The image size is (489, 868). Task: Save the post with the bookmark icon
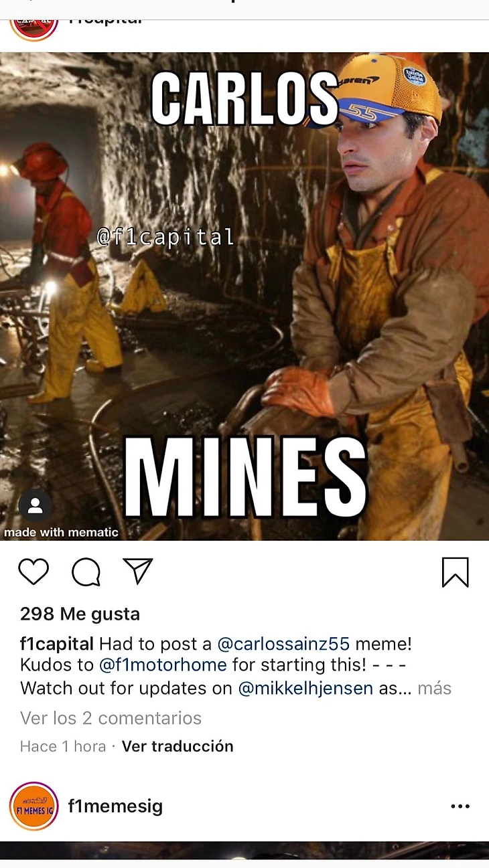[x=456, y=572]
